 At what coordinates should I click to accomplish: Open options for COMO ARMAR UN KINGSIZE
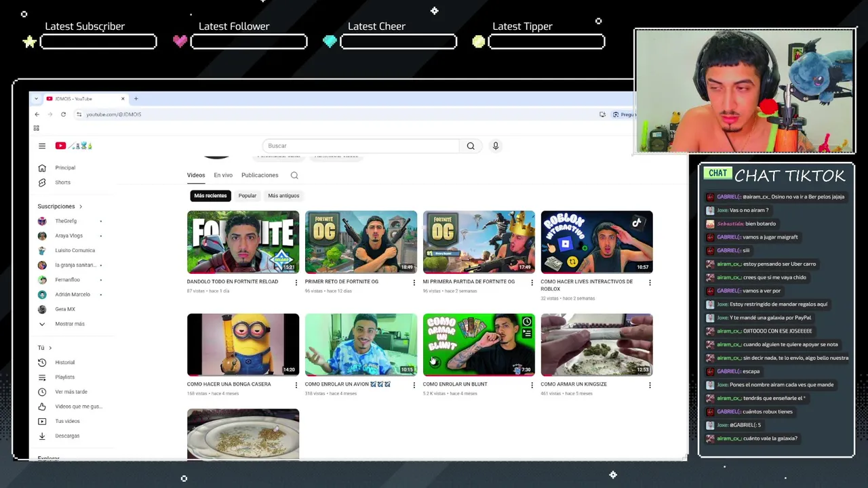tap(650, 385)
